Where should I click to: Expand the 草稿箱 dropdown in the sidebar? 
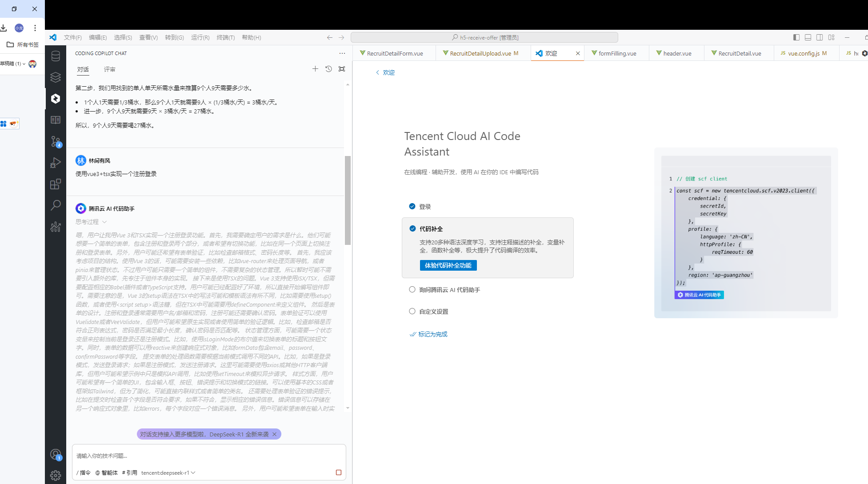24,64
